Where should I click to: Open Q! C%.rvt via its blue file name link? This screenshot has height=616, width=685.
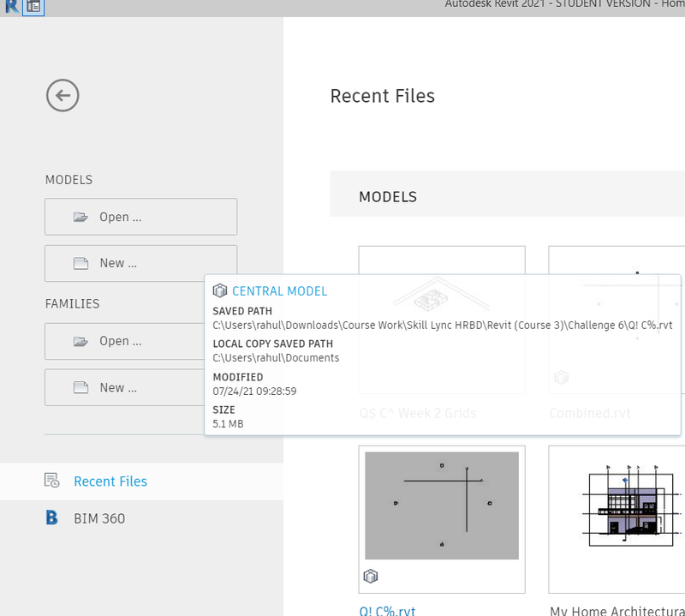tap(387, 610)
